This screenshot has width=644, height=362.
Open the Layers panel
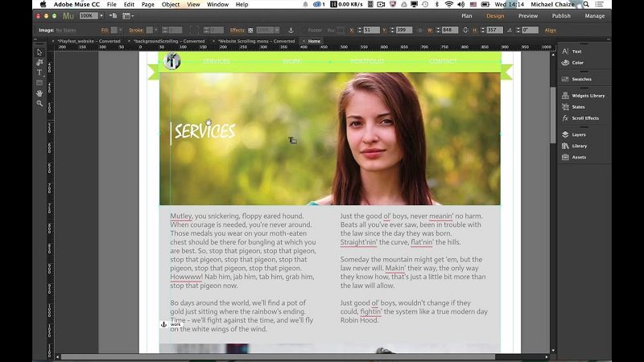[x=579, y=134]
